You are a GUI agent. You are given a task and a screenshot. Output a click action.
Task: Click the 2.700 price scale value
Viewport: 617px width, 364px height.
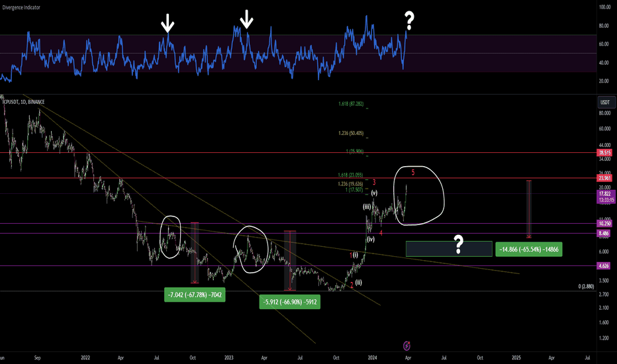click(604, 295)
